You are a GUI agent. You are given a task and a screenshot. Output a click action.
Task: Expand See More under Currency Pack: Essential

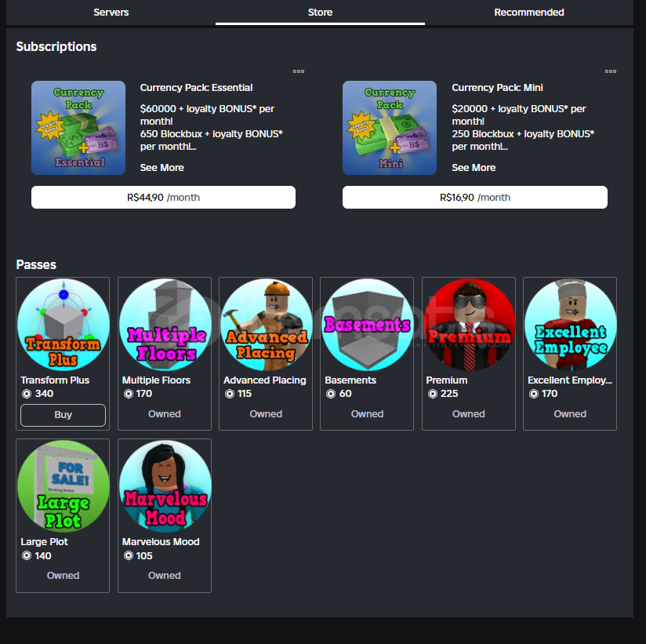(162, 167)
